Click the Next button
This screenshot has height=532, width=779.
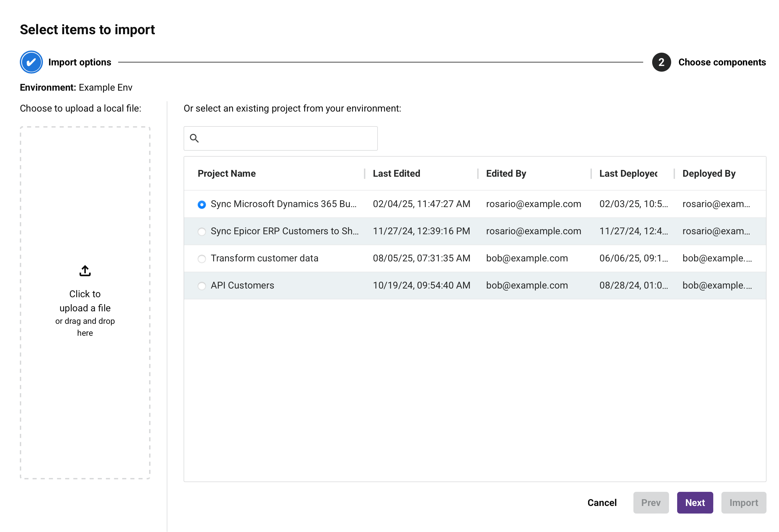[695, 502]
